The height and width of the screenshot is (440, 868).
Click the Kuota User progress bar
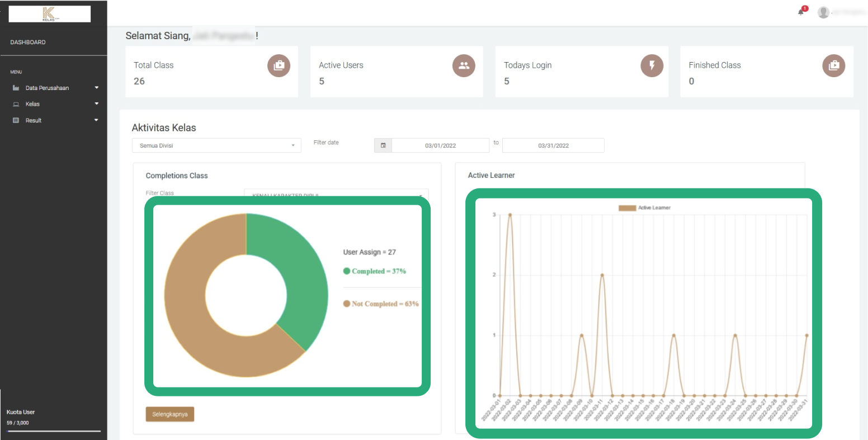[54, 431]
